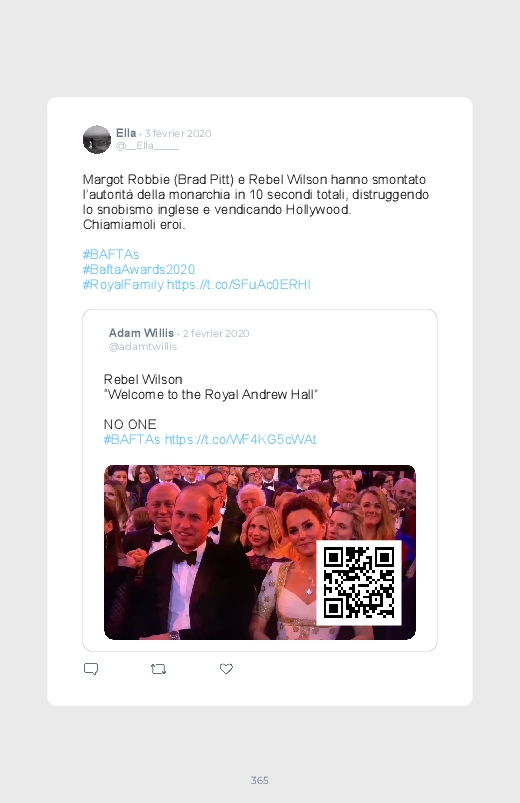
Task: Open the 2 février 2020 timestamp
Action: (216, 333)
